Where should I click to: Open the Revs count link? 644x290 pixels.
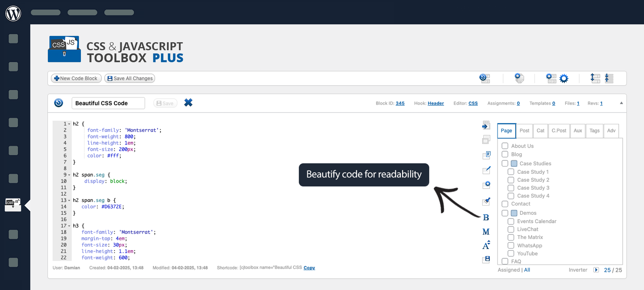[x=601, y=103]
